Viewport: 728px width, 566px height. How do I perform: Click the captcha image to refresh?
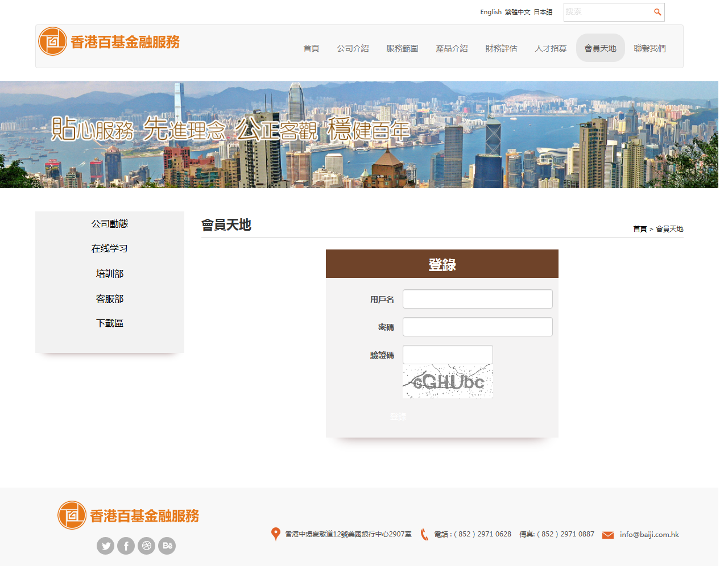pos(448,381)
